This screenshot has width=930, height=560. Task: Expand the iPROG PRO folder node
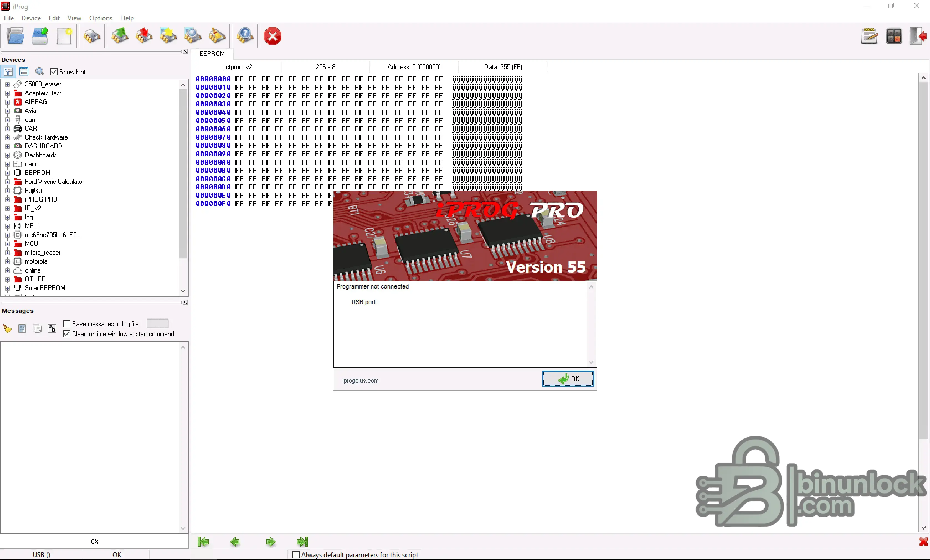[7, 199]
